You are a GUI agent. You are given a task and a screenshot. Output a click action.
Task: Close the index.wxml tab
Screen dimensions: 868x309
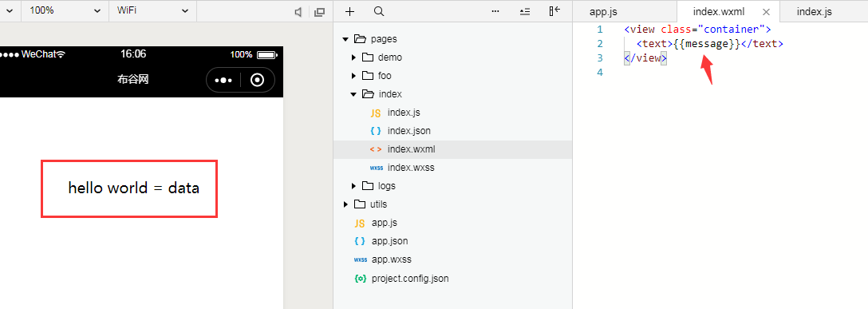click(x=766, y=12)
